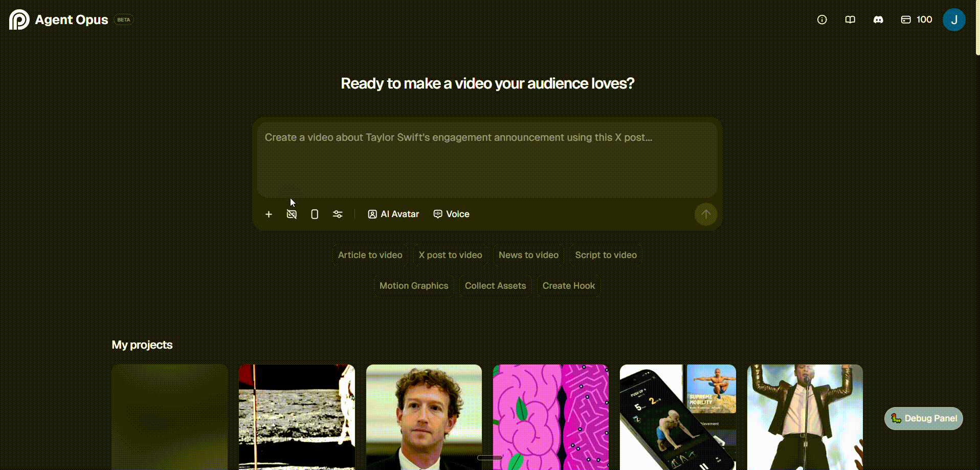Focus the video prompt text field
The width and height of the screenshot is (980, 470).
(487, 159)
